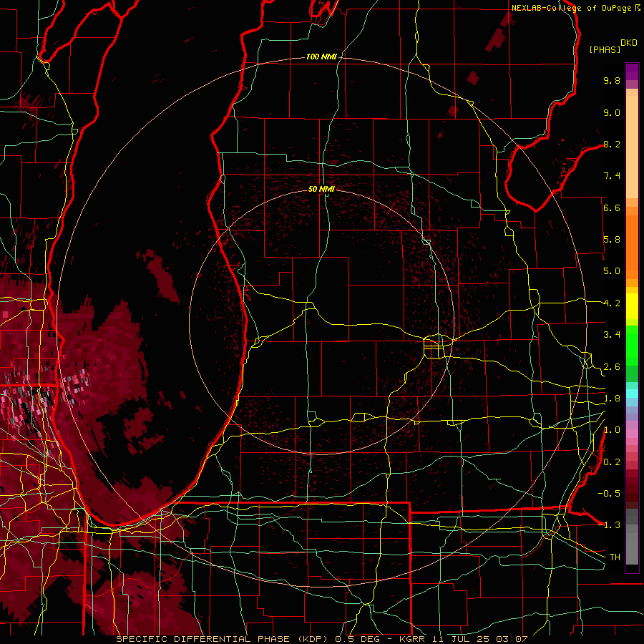Click the yellow segment of color bar
This screenshot has width=644, height=644.
[x=632, y=306]
